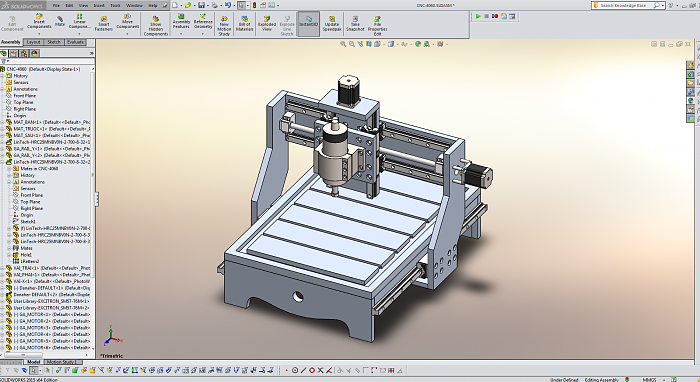Screen dimensions: 700x382
Task: Open File Properties Edit
Action: coord(377,25)
